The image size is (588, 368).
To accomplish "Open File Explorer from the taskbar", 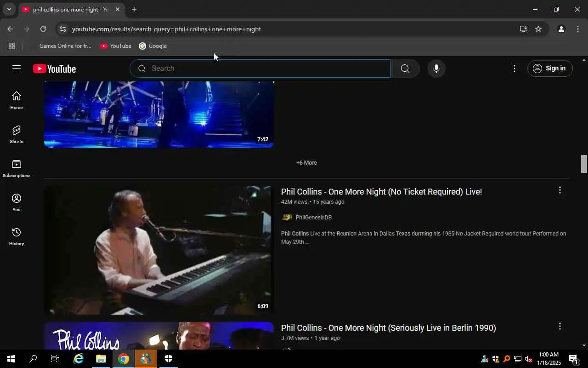I will point(101,359).
